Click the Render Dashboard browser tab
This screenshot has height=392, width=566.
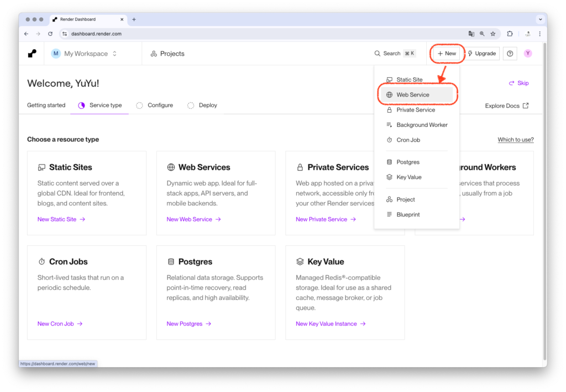(x=88, y=19)
